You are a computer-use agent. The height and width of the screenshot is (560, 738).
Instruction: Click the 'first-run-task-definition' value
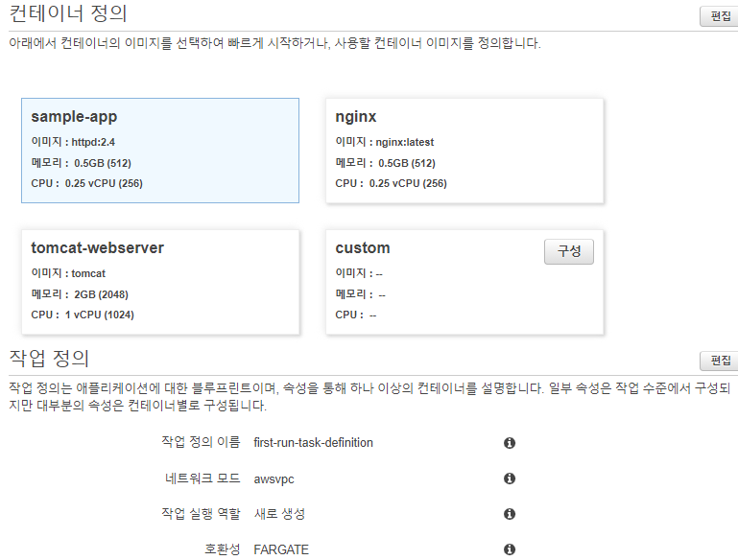tap(314, 442)
